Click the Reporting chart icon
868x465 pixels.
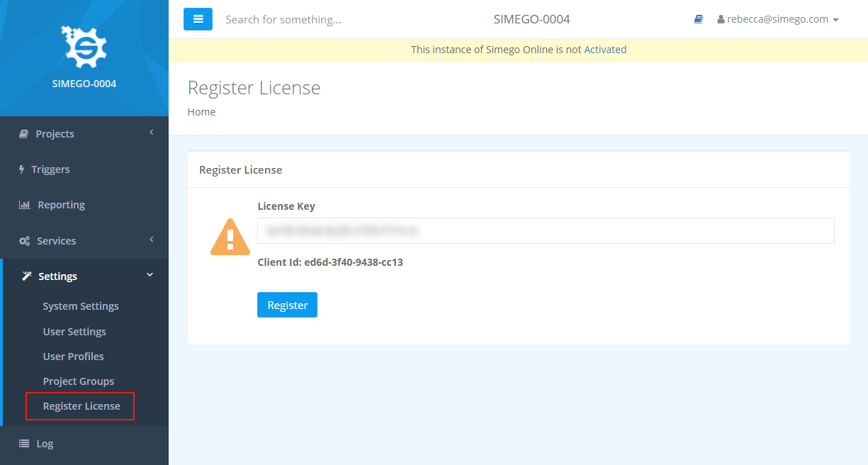(24, 205)
